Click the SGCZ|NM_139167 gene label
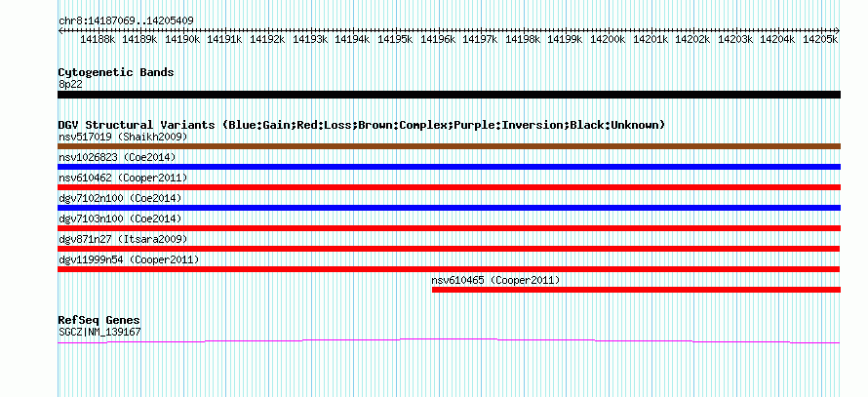Image resolution: width=868 pixels, height=397 pixels. pos(99,333)
